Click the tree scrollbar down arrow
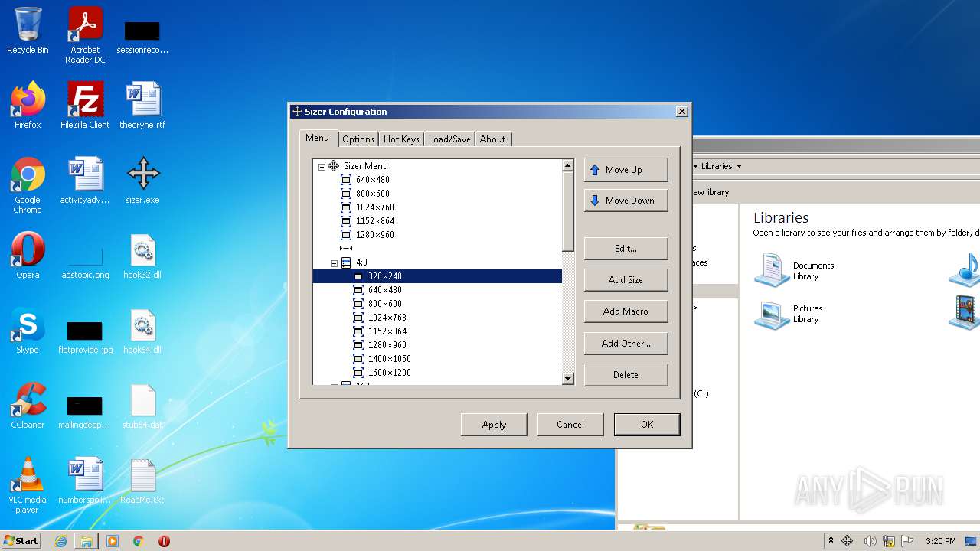980x551 pixels. point(567,378)
